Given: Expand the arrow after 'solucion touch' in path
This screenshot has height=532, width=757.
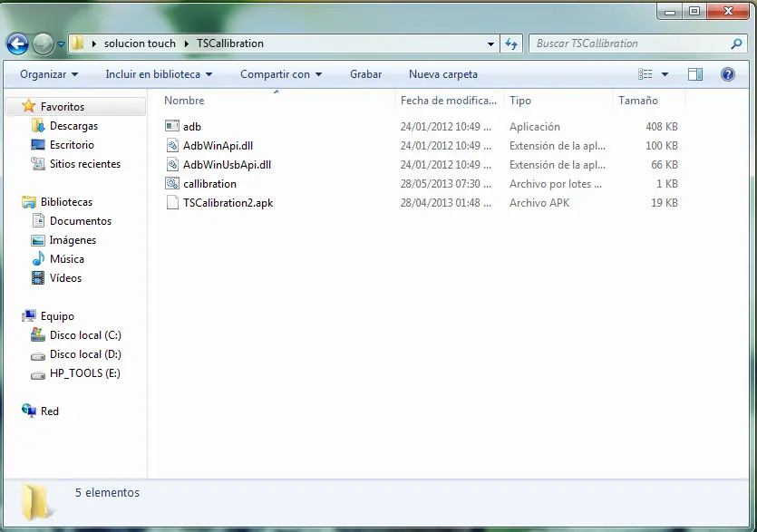Looking at the screenshot, I should [x=187, y=44].
